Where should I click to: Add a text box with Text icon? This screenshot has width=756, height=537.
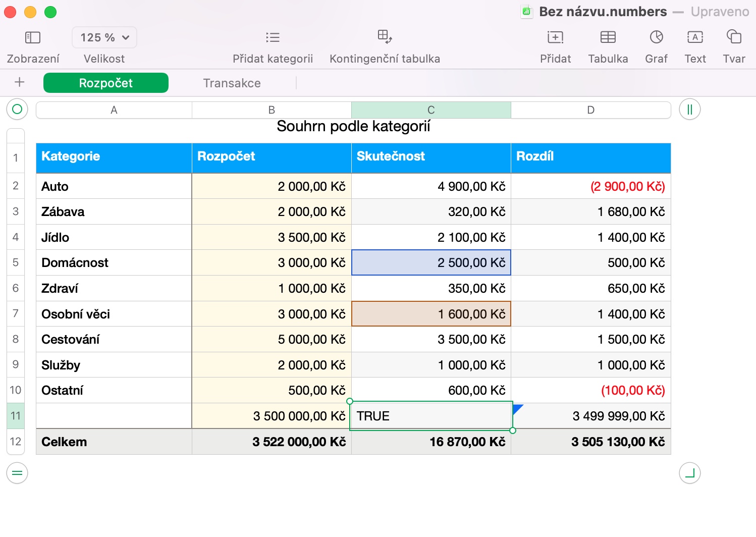coord(695,37)
